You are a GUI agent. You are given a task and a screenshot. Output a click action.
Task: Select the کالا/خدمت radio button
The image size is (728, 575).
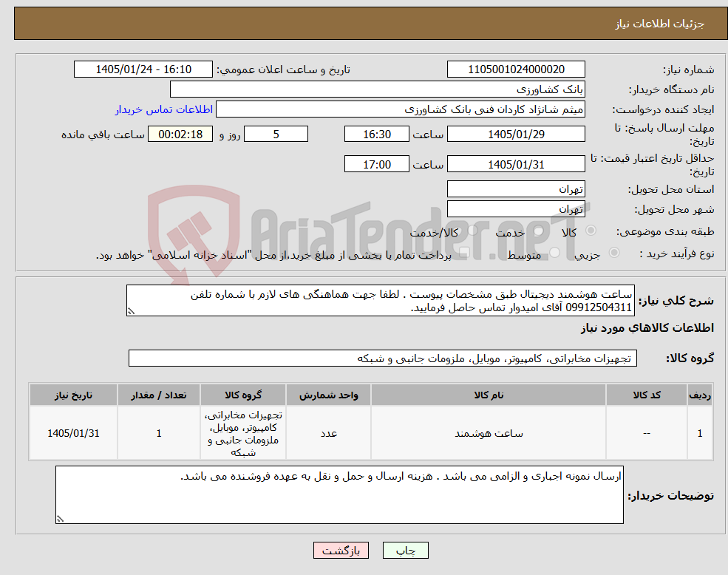(472, 231)
